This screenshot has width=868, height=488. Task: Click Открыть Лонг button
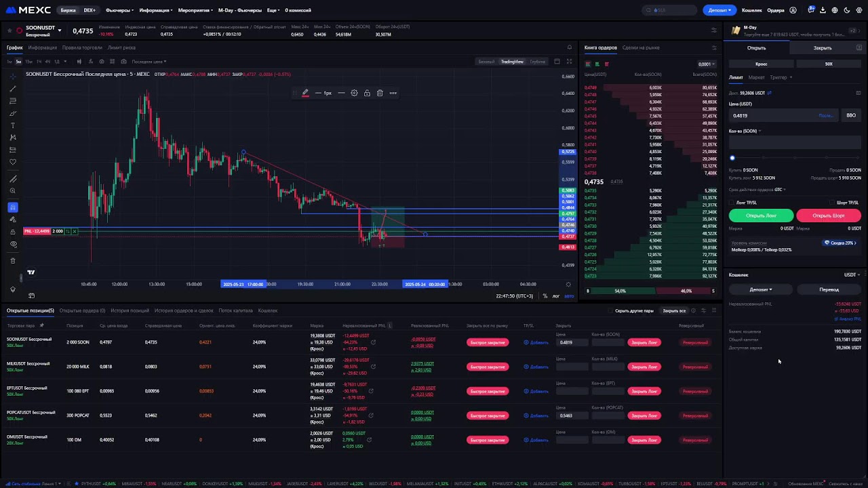click(x=761, y=216)
